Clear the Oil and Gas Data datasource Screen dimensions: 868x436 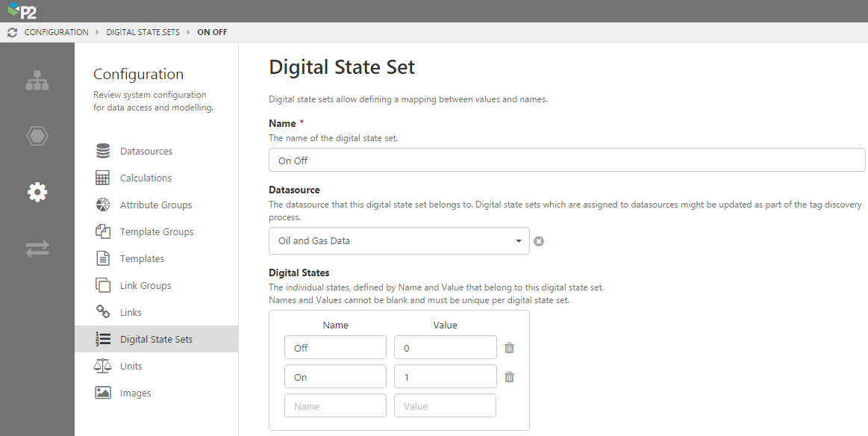(539, 241)
